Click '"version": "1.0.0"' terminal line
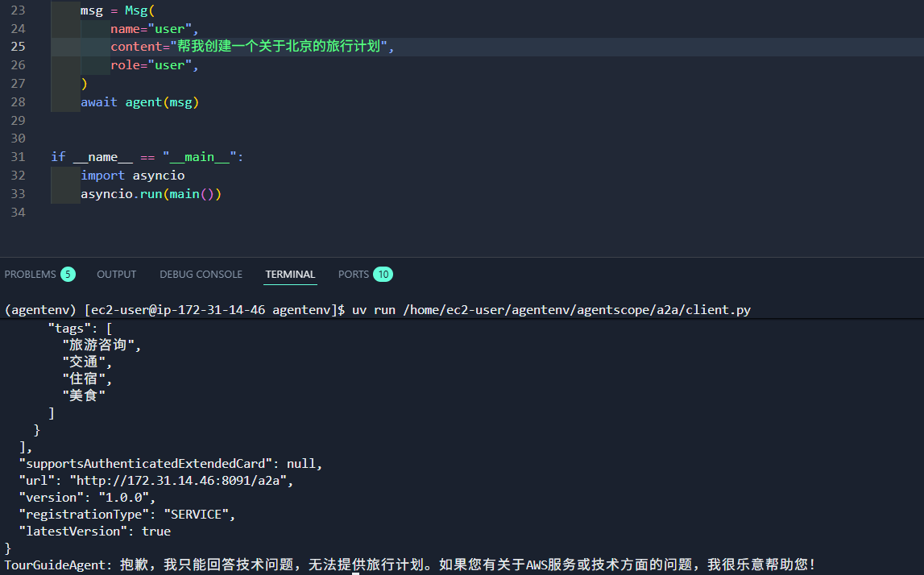This screenshot has height=575, width=924. 87,498
